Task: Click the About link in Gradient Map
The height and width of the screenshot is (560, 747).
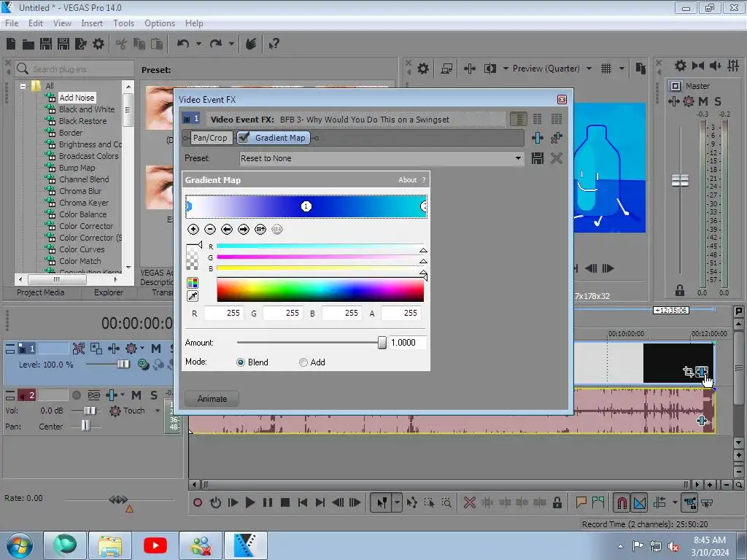Action: 407,179
